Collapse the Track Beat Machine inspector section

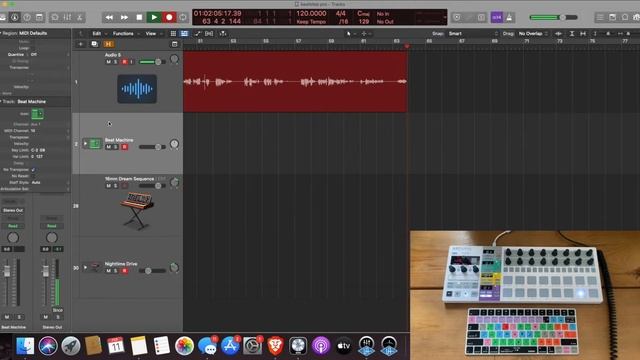tap(1, 101)
